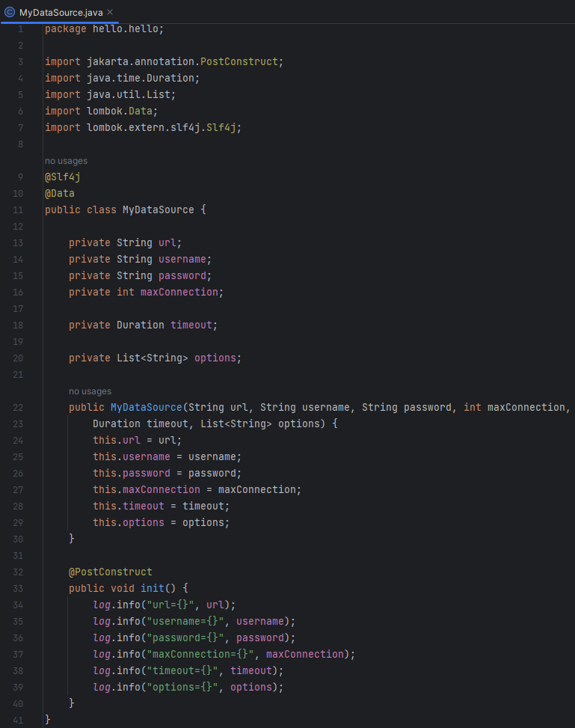This screenshot has height=728, width=575.
Task: Click the log.info("timeout={}") statement
Action: [188, 671]
